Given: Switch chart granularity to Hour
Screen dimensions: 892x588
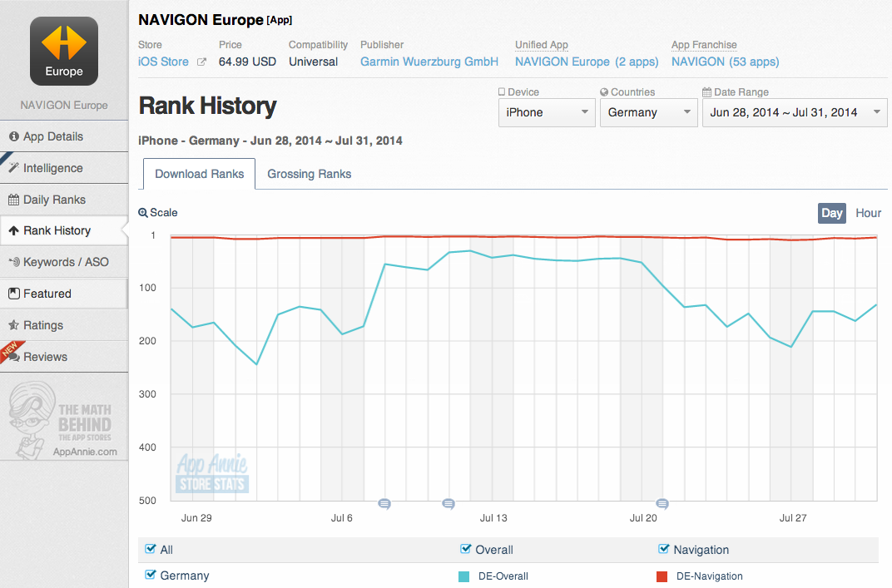Looking at the screenshot, I should (x=868, y=213).
